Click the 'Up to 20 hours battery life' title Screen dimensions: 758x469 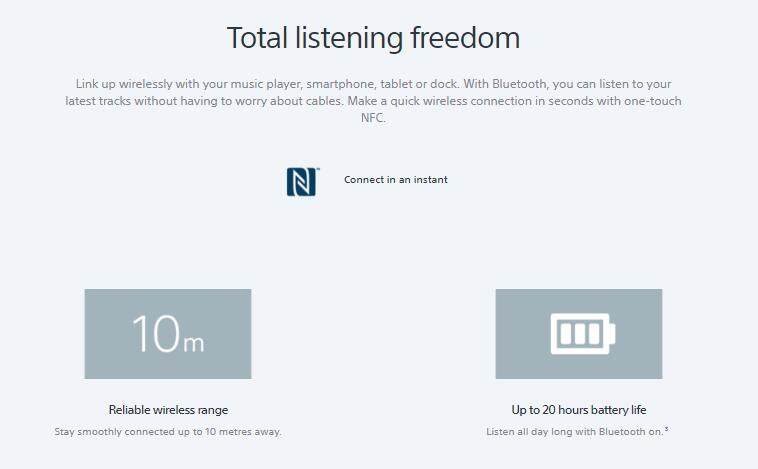pos(579,410)
